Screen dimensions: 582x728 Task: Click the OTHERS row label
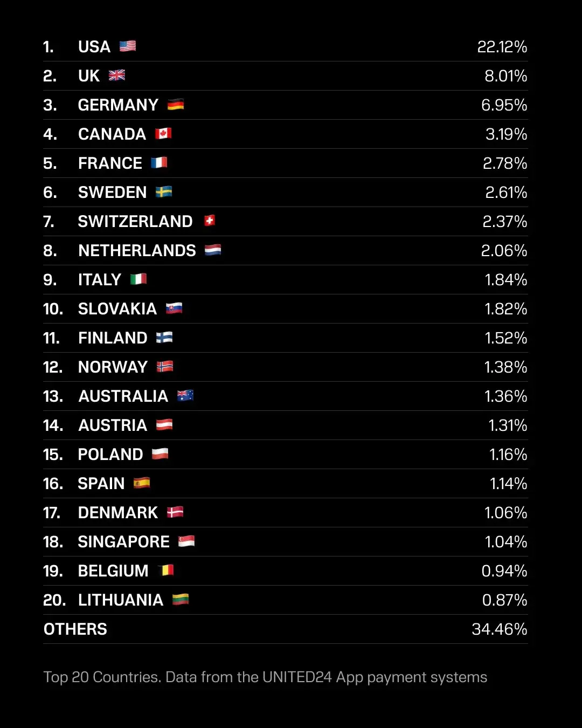[x=75, y=629]
